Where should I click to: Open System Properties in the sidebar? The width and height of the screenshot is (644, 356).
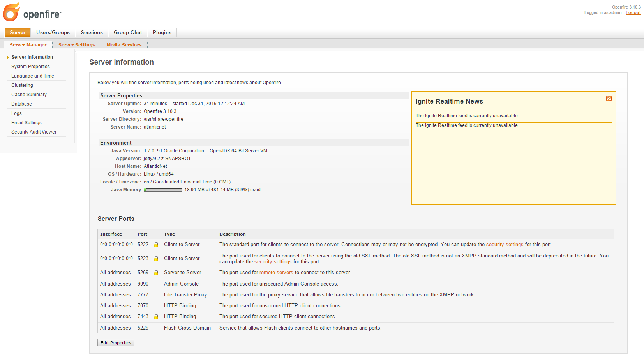coord(30,67)
